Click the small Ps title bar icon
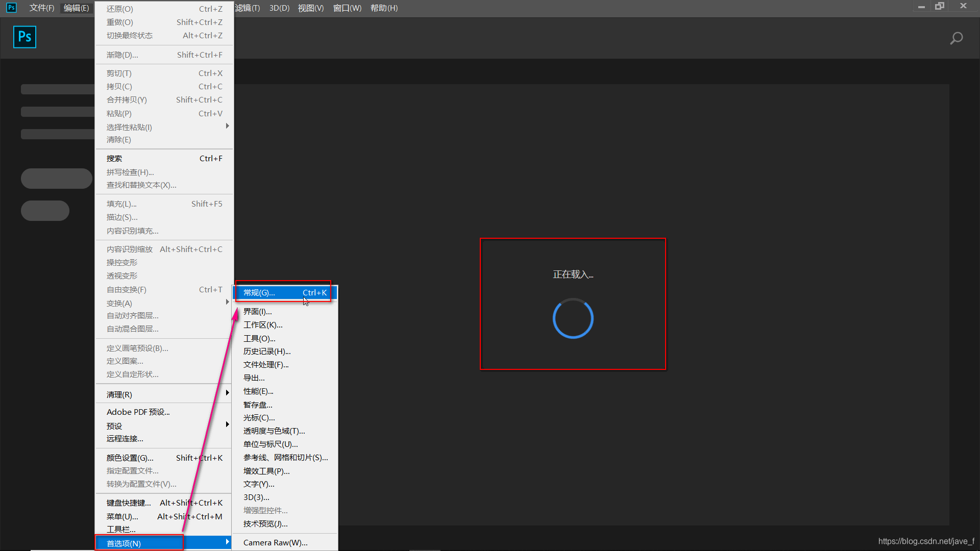Screen dimensions: 980x551 click(x=11, y=8)
